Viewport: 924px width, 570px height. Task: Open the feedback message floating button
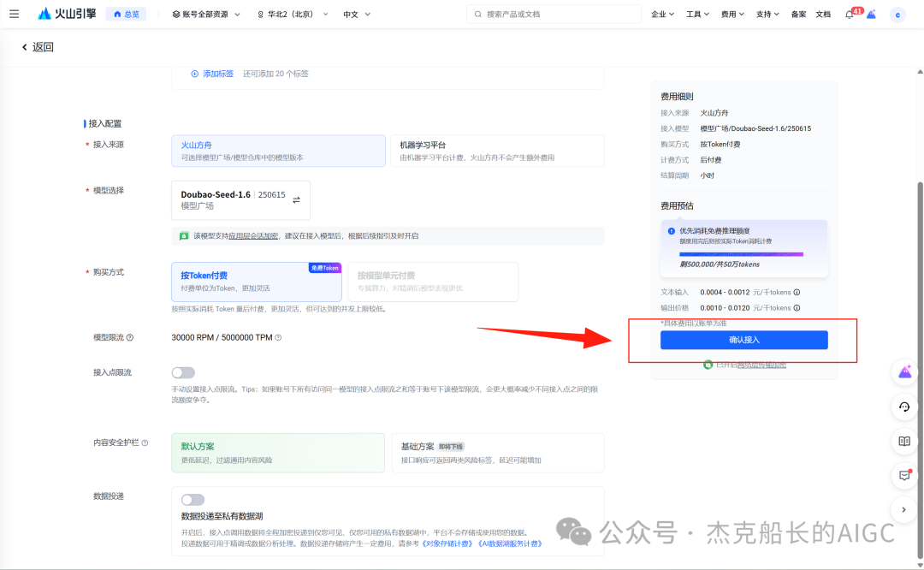coord(904,475)
